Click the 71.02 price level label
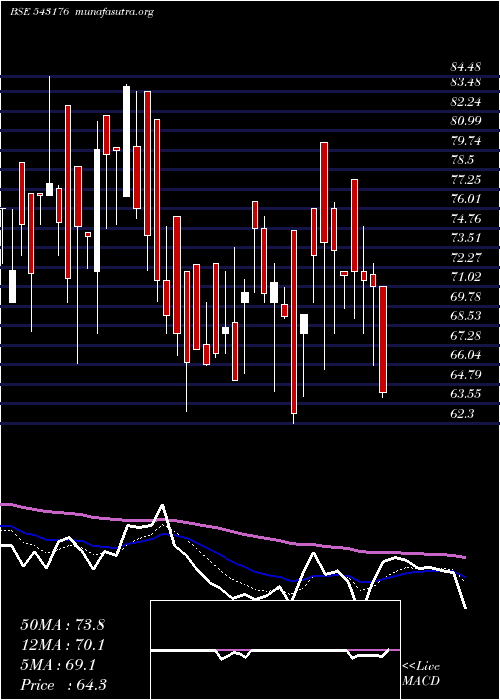 coord(465,277)
